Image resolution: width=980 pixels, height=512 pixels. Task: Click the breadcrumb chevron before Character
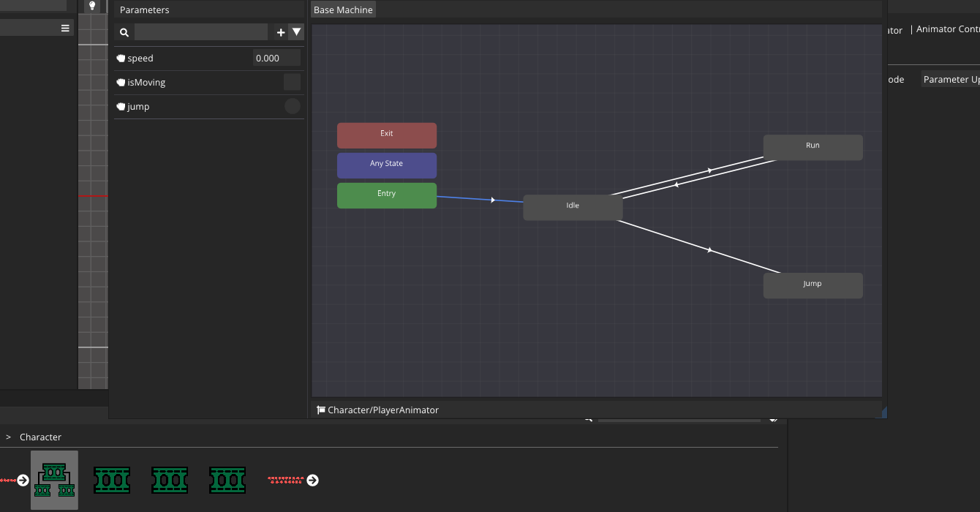pyautogui.click(x=8, y=437)
